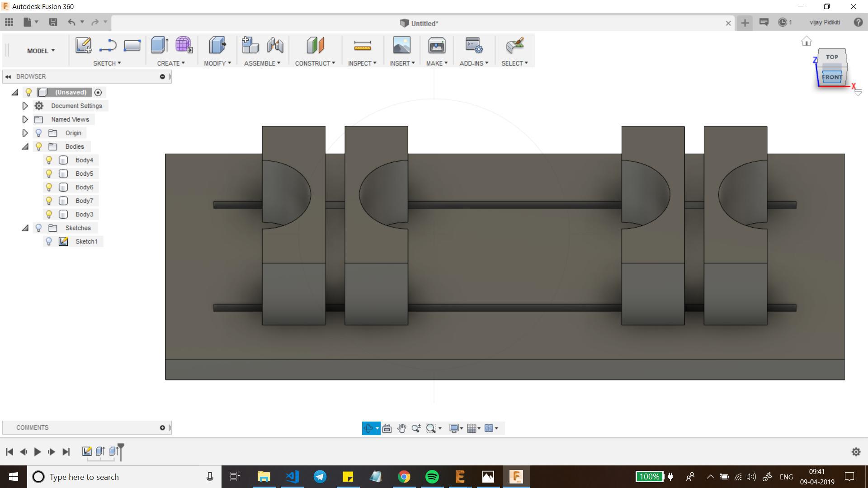The height and width of the screenshot is (488, 868).
Task: Click the 3D Print Make icon
Action: 437,46
